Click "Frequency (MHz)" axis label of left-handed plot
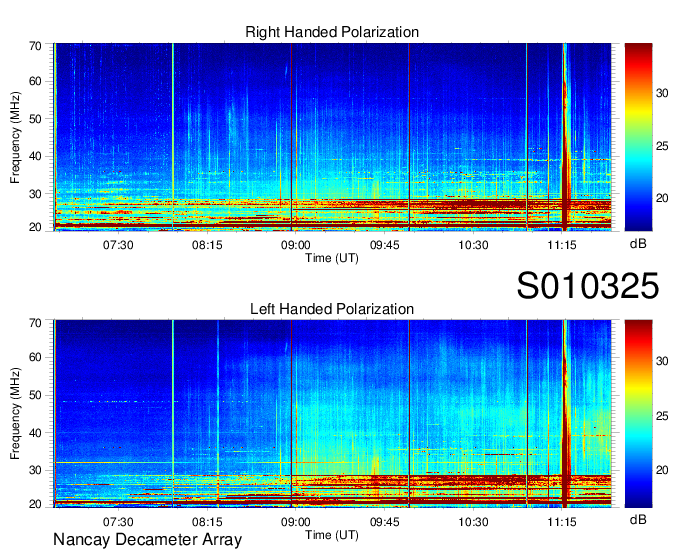 click(15, 414)
